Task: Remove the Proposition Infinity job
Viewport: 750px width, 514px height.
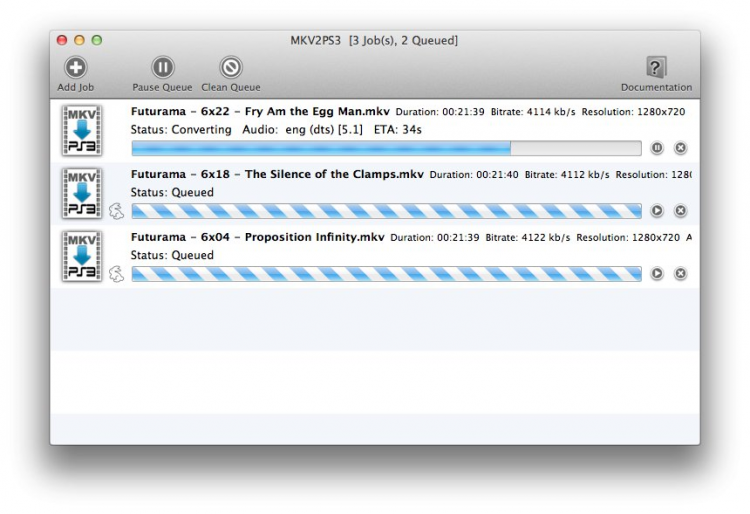Action: tap(680, 273)
